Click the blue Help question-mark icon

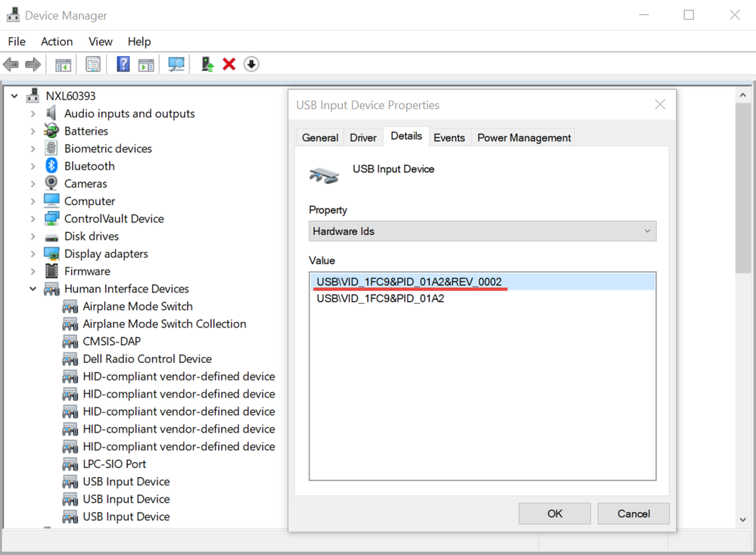point(123,64)
